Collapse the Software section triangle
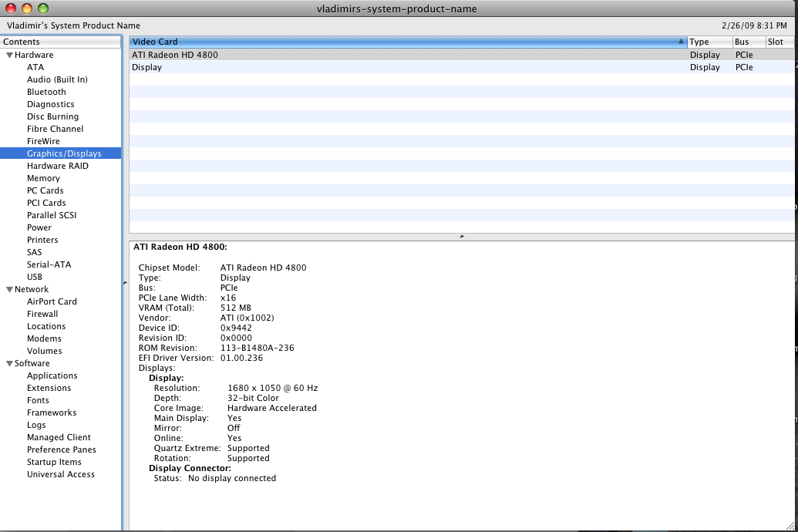Screen dimensions: 798x532 tap(9, 363)
